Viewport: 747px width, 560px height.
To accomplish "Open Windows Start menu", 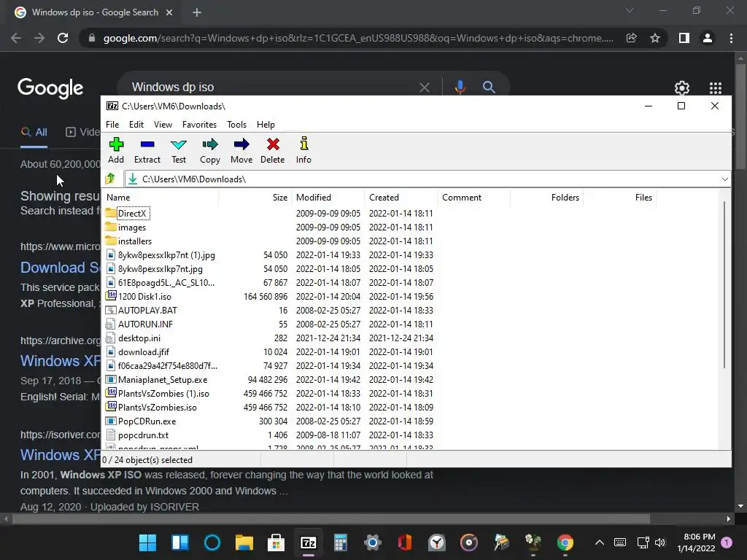I will pyautogui.click(x=147, y=542).
